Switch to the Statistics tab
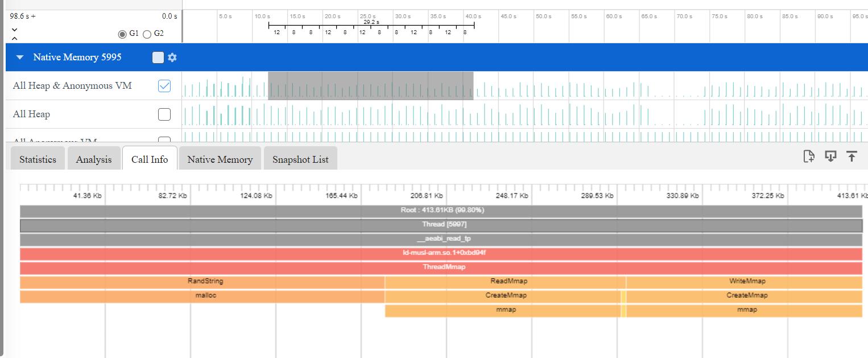 38,159
